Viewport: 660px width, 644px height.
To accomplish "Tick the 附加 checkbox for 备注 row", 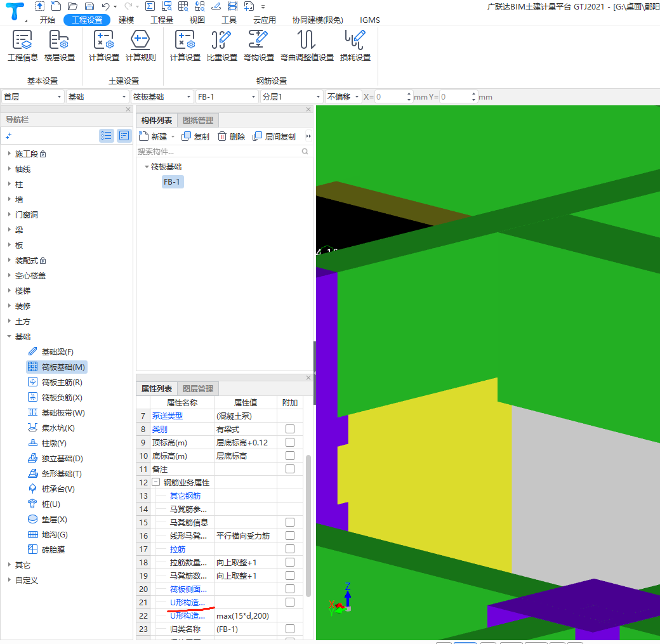I will [x=289, y=469].
